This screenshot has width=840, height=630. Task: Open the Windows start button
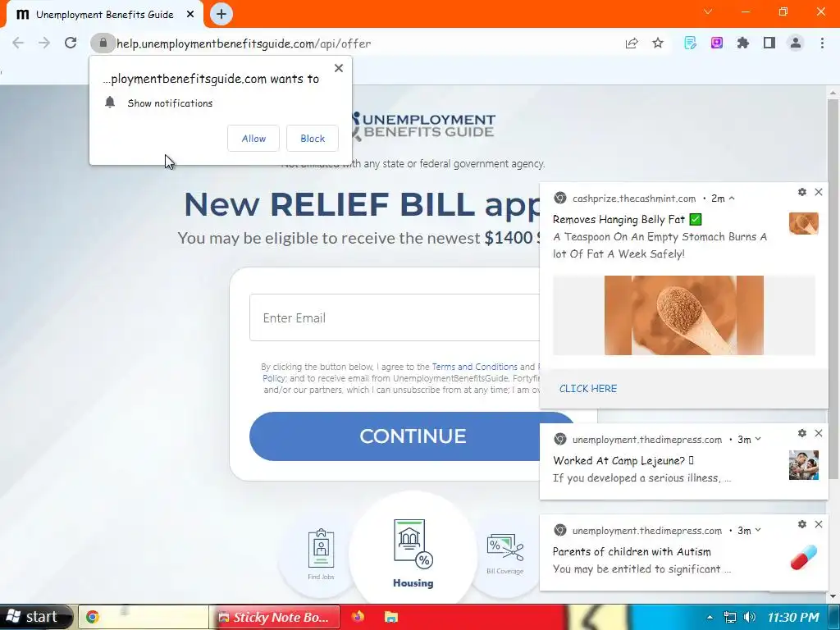34,617
